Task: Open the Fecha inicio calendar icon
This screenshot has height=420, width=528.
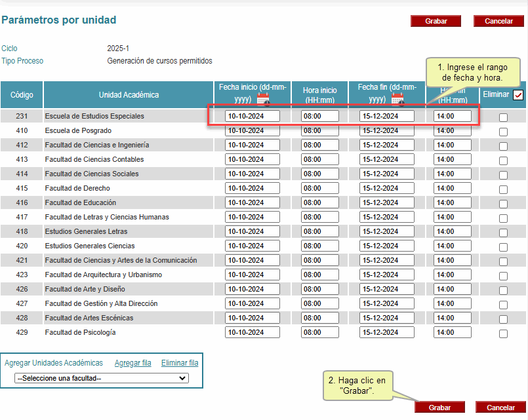Action: point(263,100)
